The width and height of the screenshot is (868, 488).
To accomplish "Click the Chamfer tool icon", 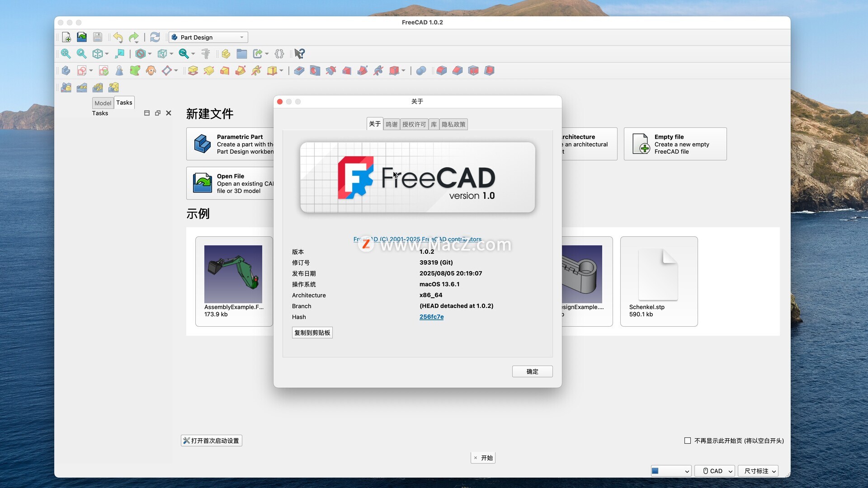I will [x=458, y=70].
